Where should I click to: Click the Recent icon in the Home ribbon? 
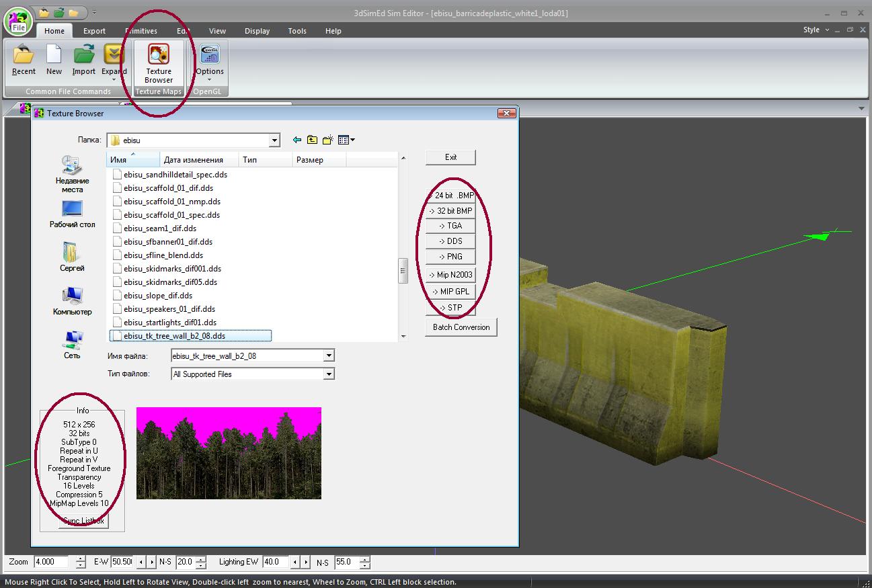24,60
